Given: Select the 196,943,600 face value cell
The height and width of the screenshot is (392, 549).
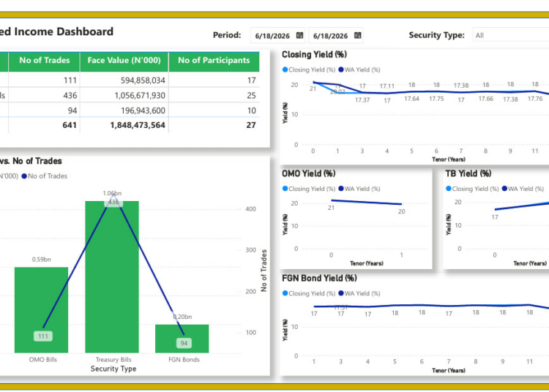Looking at the screenshot, I should coord(143,110).
